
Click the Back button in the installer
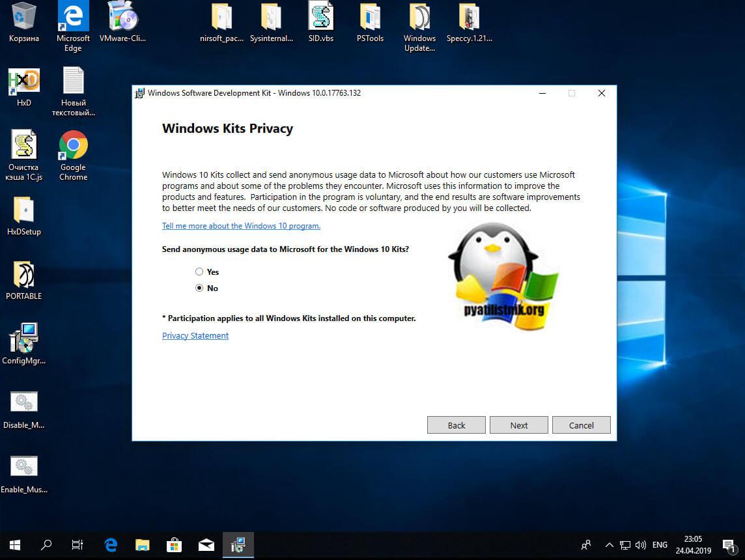pyautogui.click(x=456, y=425)
